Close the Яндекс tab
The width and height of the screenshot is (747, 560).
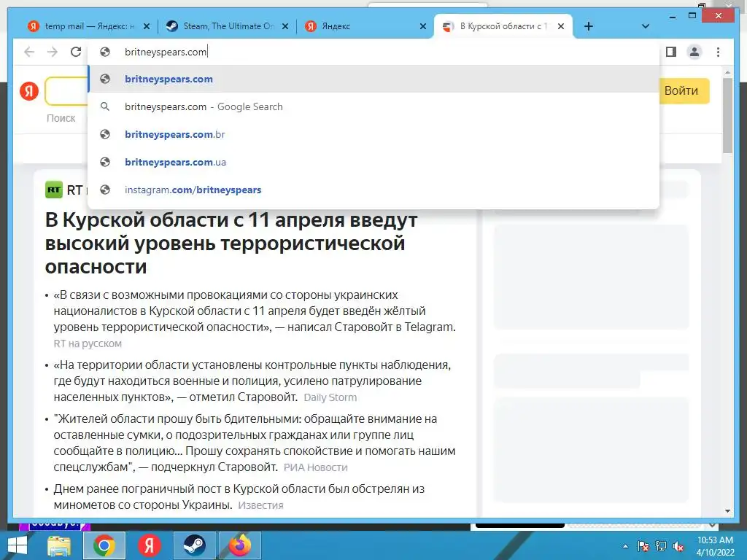coord(423,27)
